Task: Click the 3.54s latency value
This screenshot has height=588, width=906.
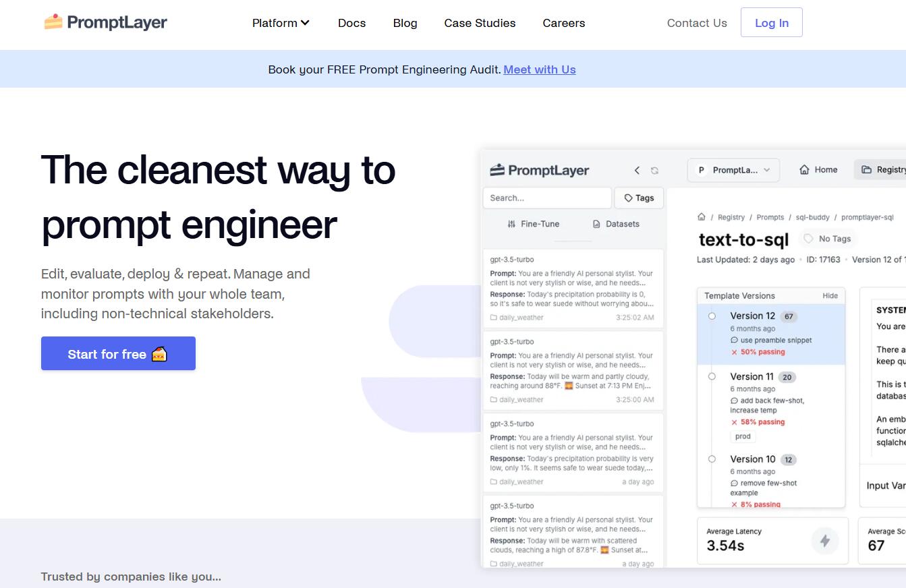Action: click(725, 546)
